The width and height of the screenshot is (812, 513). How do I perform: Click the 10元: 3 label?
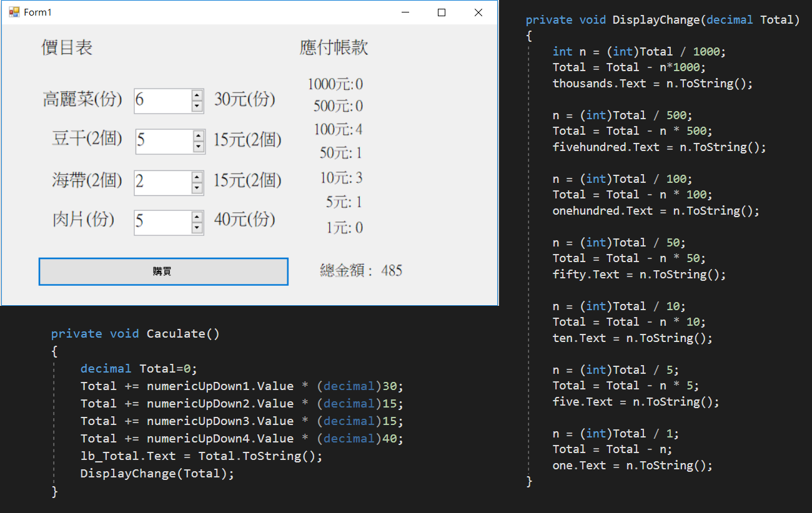(341, 178)
